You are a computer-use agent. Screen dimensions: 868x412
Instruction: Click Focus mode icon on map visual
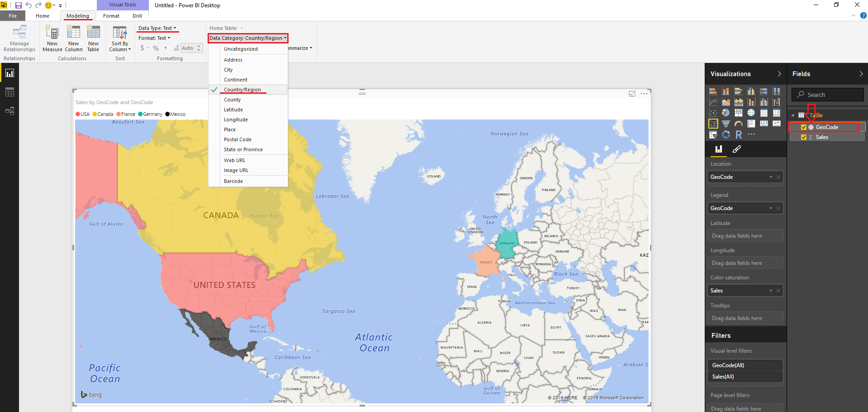(x=632, y=94)
